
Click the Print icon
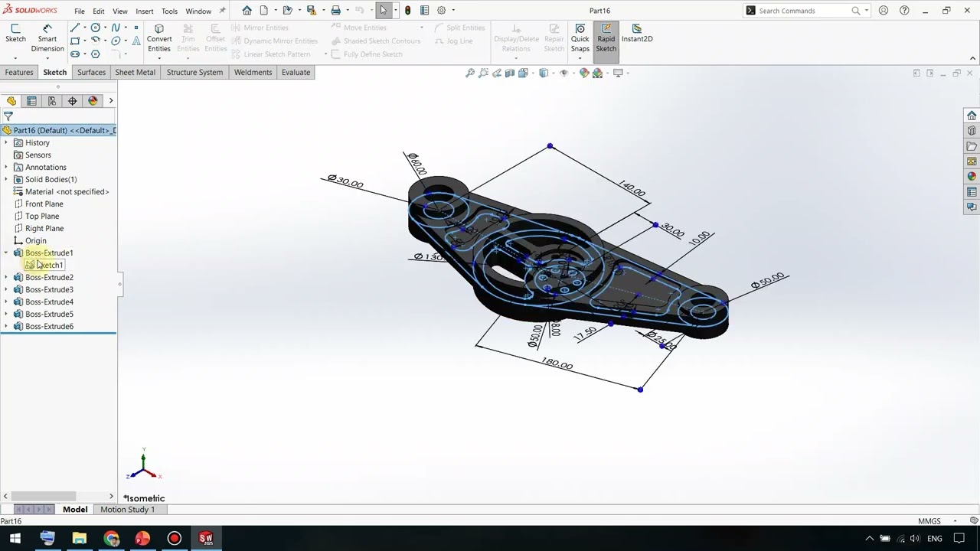[x=335, y=11]
